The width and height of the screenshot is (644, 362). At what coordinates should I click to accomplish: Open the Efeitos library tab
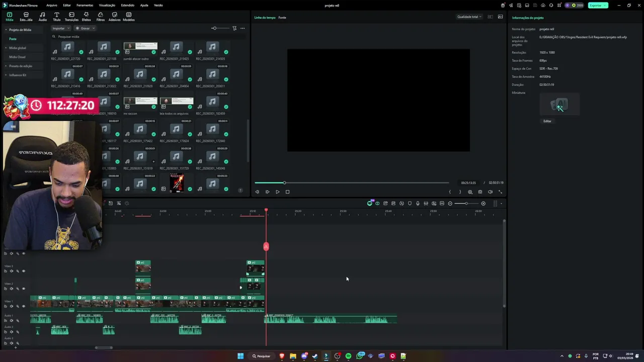86,17
